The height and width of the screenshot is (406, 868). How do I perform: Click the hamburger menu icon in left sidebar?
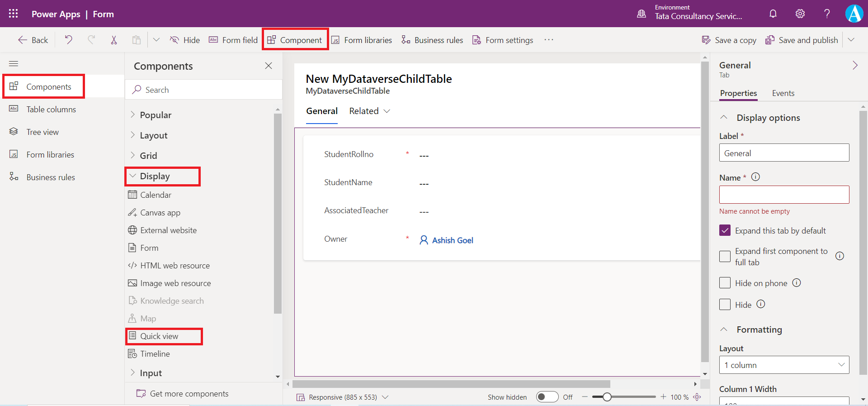[x=14, y=64]
